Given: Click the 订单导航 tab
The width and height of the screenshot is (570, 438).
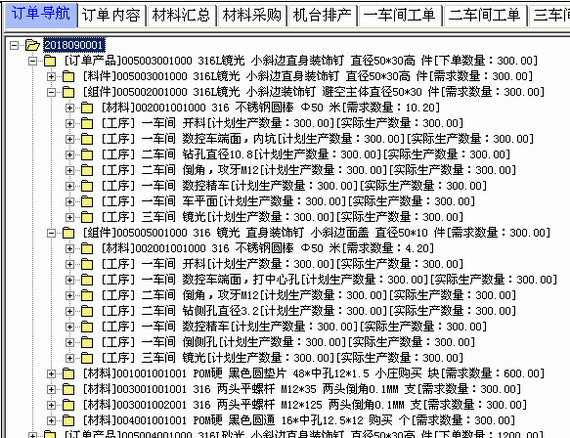Looking at the screenshot, I should click(40, 14).
